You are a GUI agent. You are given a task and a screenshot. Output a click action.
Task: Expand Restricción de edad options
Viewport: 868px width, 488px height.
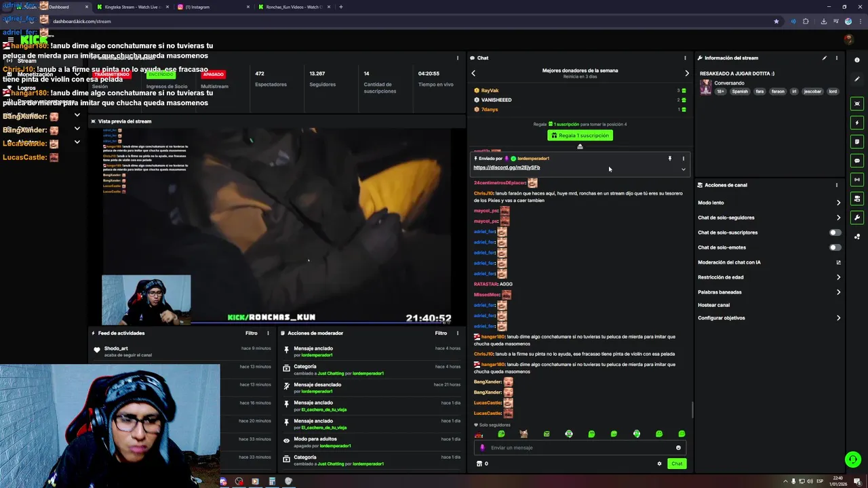(838, 277)
